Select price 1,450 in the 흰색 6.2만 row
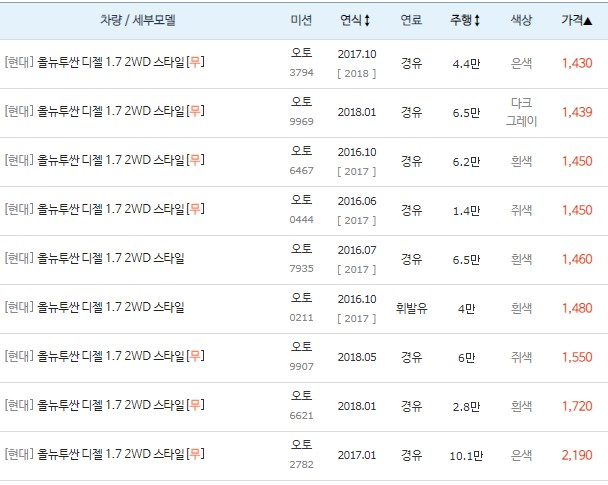 577,161
